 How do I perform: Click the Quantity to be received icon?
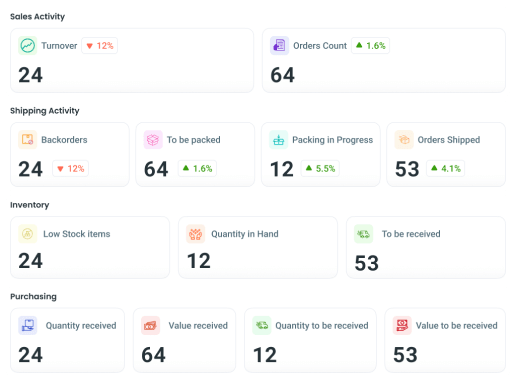pos(262,325)
